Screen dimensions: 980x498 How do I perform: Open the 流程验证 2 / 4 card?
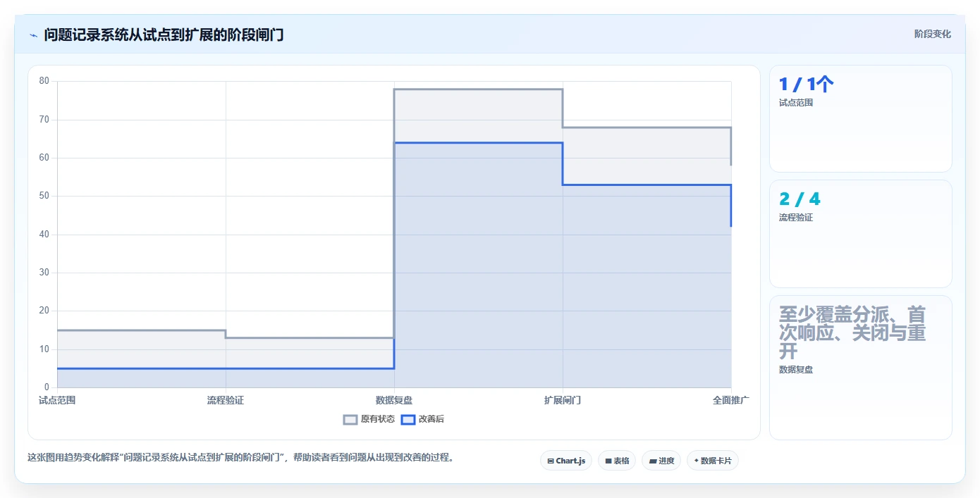(861, 234)
